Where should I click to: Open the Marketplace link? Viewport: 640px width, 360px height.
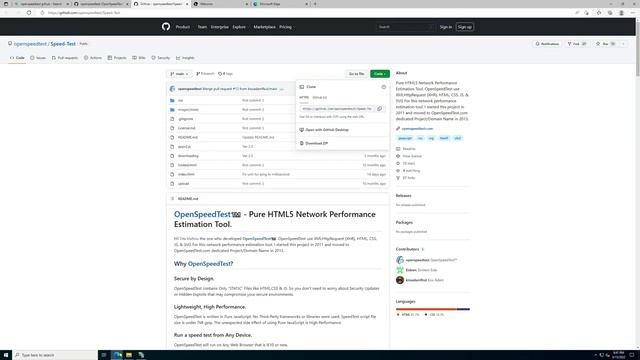(x=264, y=27)
